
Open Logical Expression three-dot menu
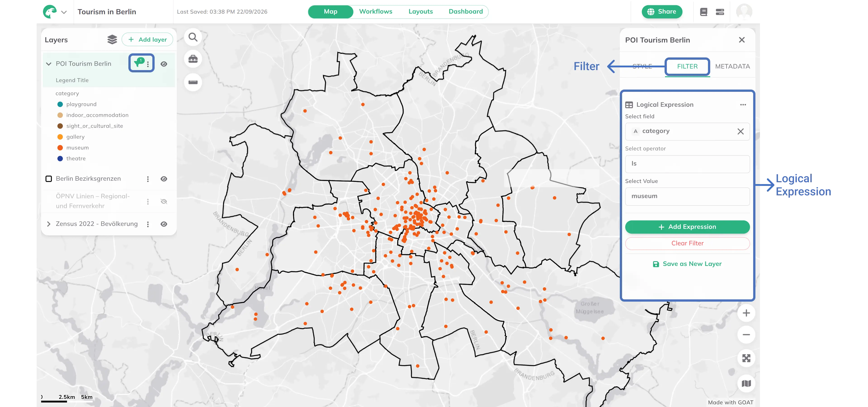click(x=743, y=105)
